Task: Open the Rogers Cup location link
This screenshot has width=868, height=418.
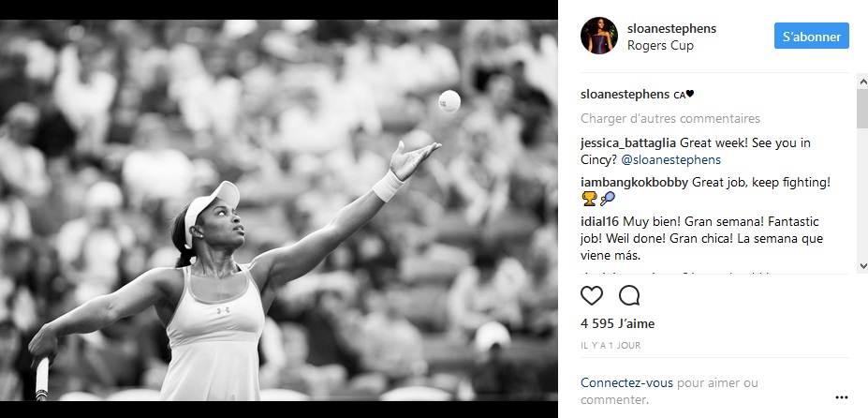Action: coord(660,46)
